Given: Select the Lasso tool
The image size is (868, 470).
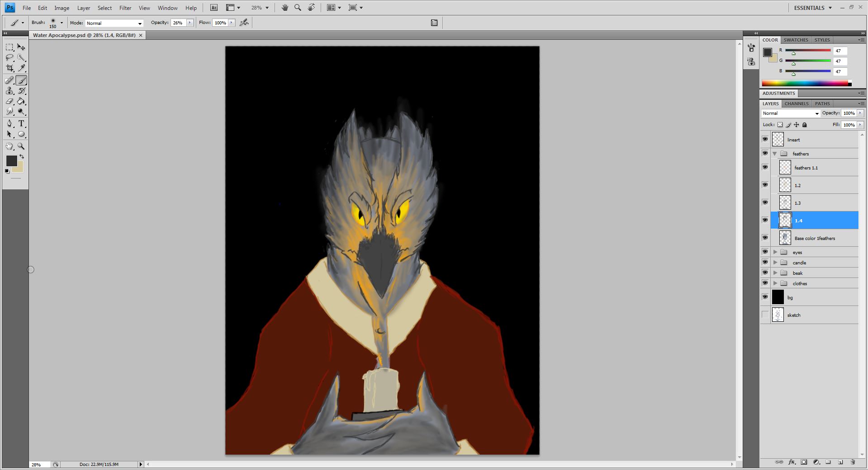Looking at the screenshot, I should (9, 58).
